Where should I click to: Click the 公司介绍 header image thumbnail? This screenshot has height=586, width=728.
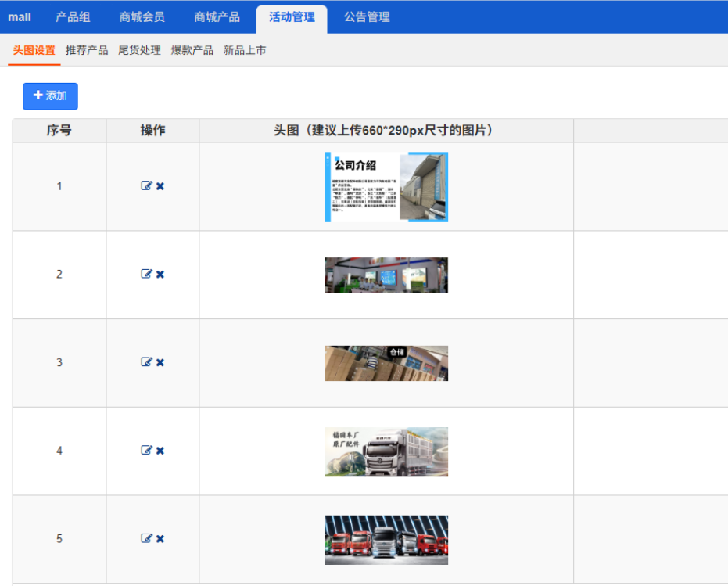click(x=386, y=187)
